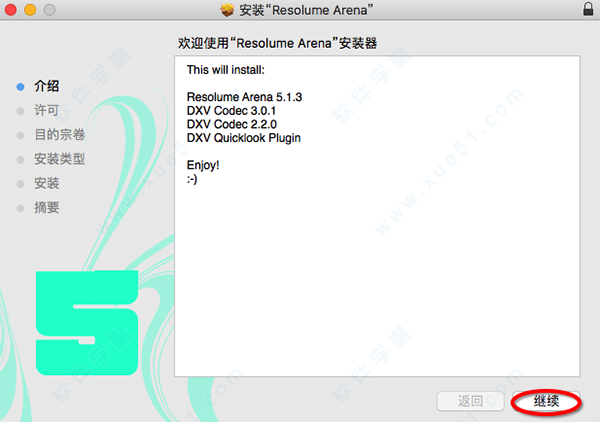
Task: Click the Resolume 5 logo graphic
Action: click(87, 323)
